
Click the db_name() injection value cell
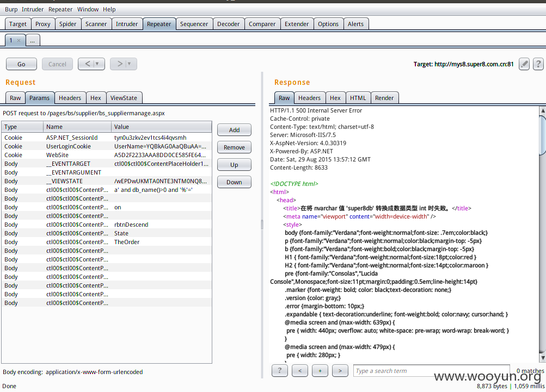(162, 190)
